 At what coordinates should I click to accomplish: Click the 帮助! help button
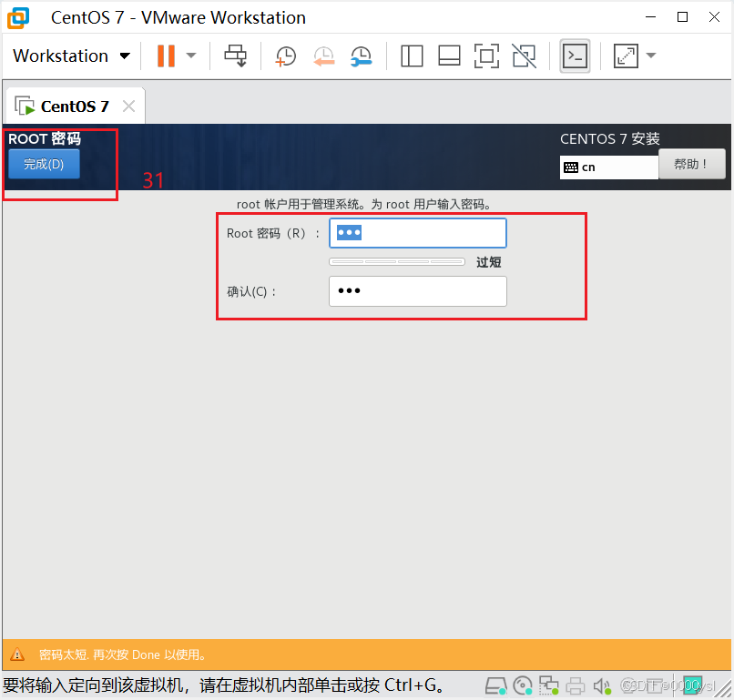691,164
